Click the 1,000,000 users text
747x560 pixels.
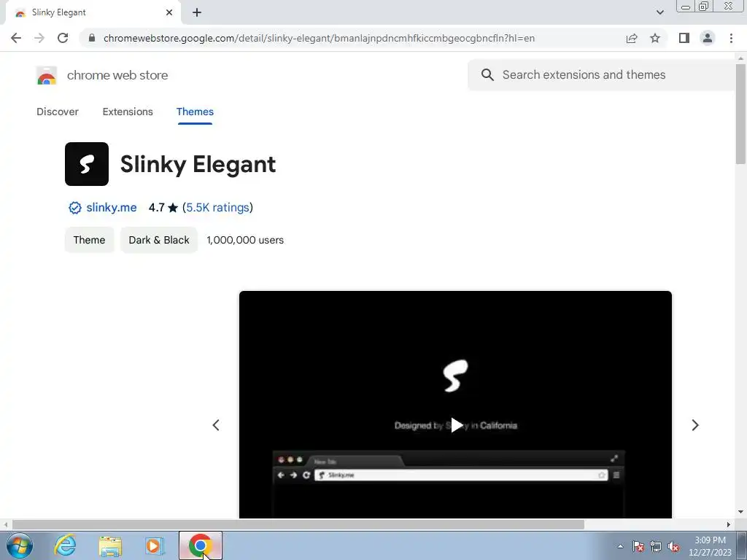tap(245, 240)
